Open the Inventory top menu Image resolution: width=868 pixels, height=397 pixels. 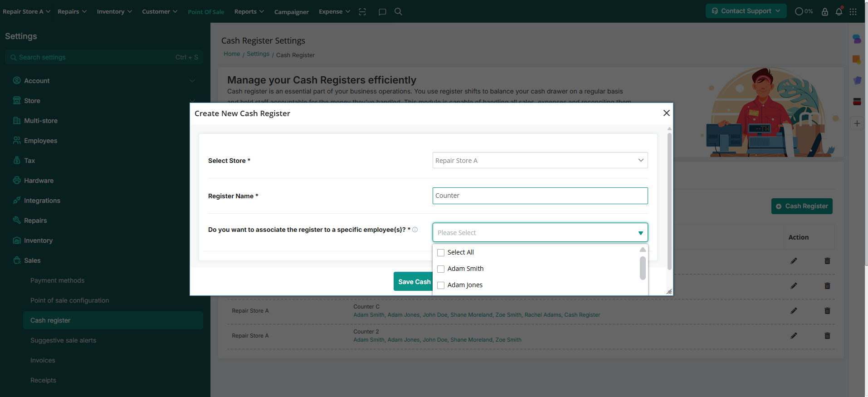click(x=114, y=12)
